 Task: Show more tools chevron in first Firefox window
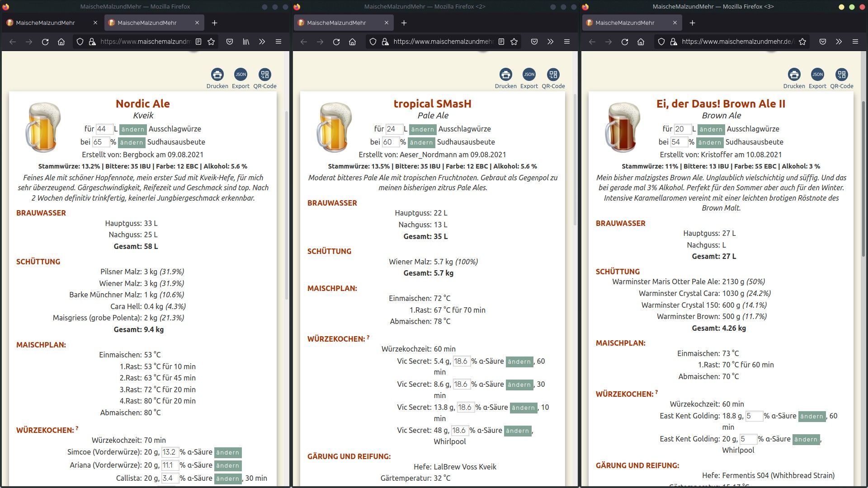[x=262, y=42]
